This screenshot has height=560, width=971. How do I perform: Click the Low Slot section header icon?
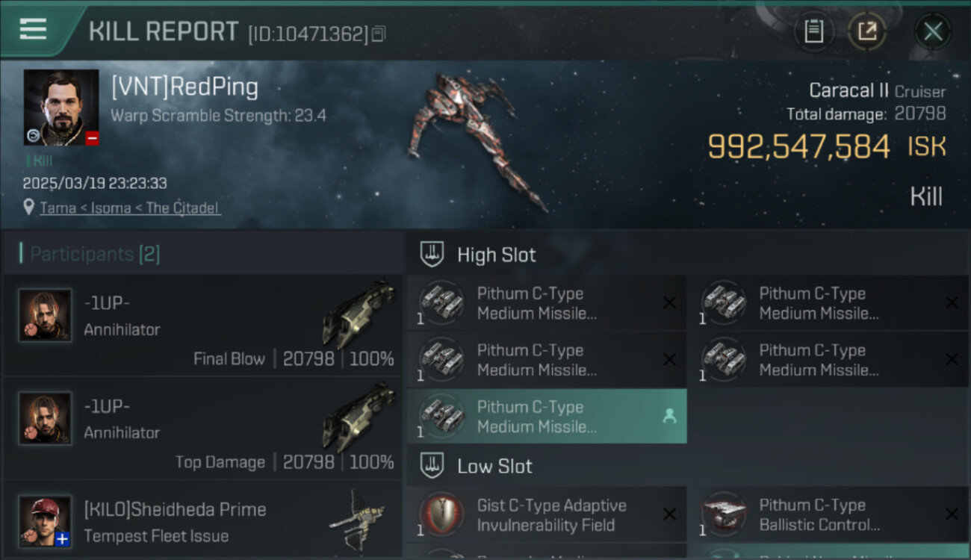pos(432,466)
